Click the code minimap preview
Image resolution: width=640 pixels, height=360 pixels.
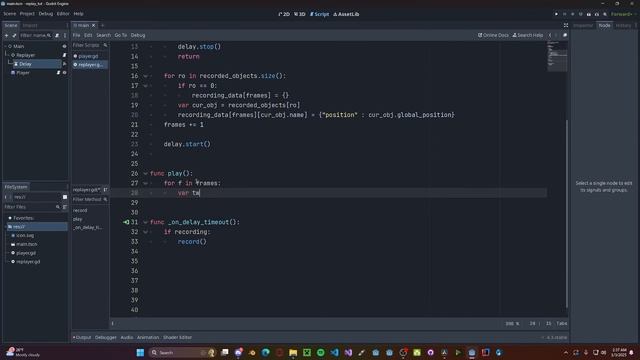[x=557, y=56]
